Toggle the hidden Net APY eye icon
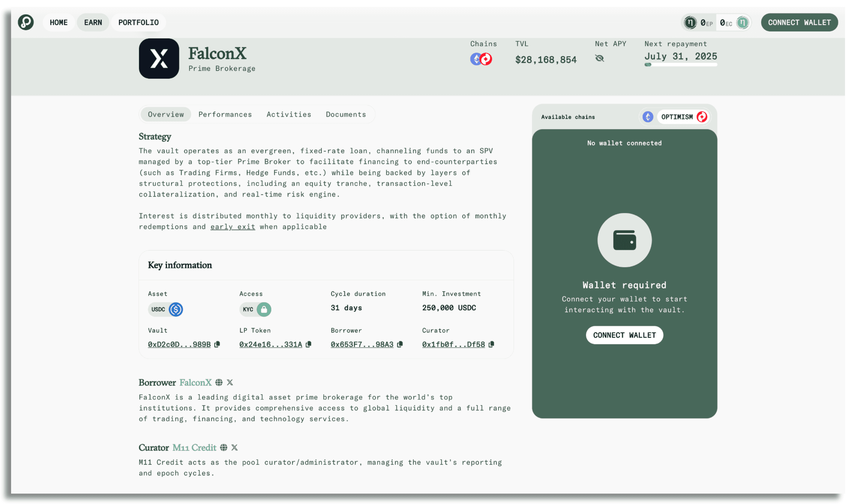Image resolution: width=852 pixels, height=504 pixels. pos(600,58)
